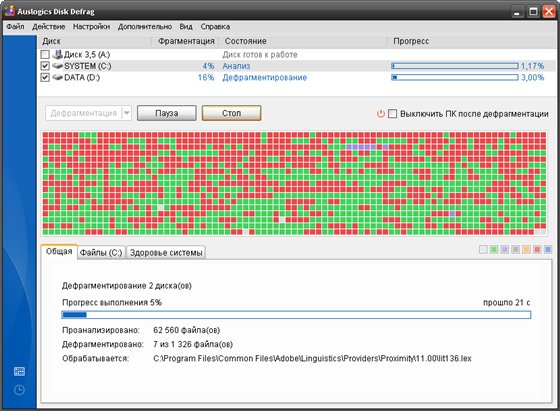This screenshot has height=411, width=560.
Task: Click the orange legend color swatch
Action: pos(526,250)
